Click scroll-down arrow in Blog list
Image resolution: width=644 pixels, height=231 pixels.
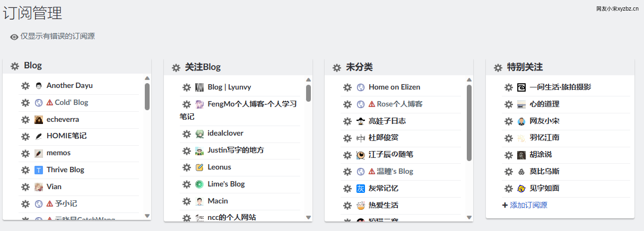click(x=147, y=216)
